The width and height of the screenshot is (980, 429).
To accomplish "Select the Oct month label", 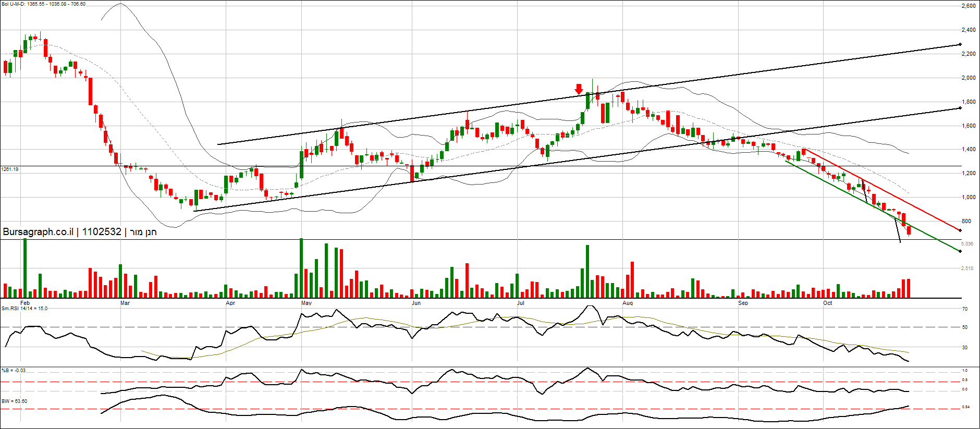I will pyautogui.click(x=828, y=303).
